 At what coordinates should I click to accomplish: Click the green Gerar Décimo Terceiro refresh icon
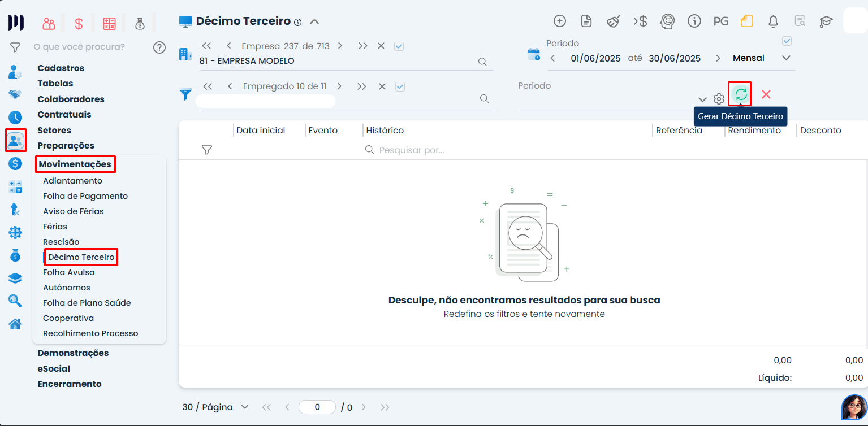pyautogui.click(x=740, y=94)
